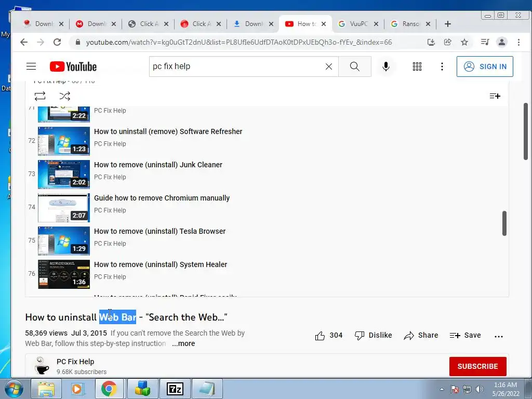Click the playlist panel scrollbar thumb
532x399 pixels.
504,223
